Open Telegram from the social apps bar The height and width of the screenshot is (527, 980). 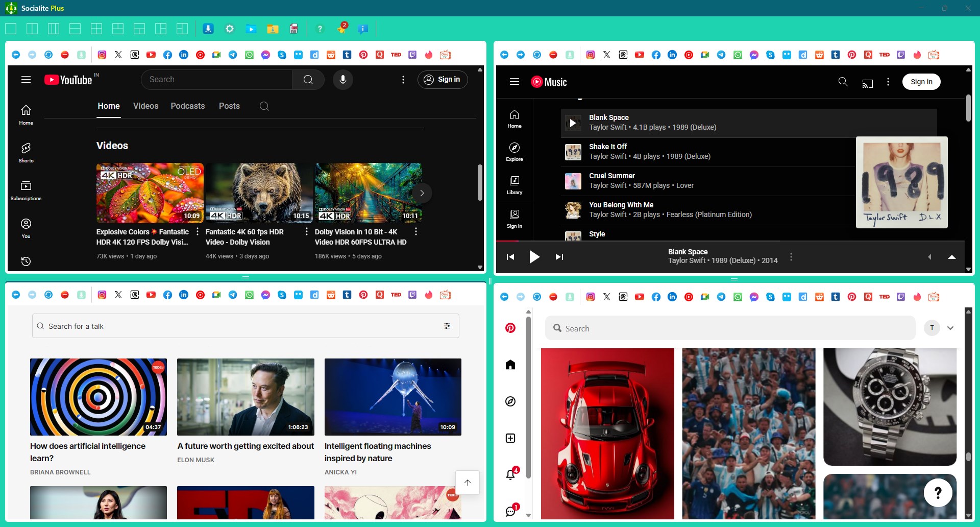(233, 55)
